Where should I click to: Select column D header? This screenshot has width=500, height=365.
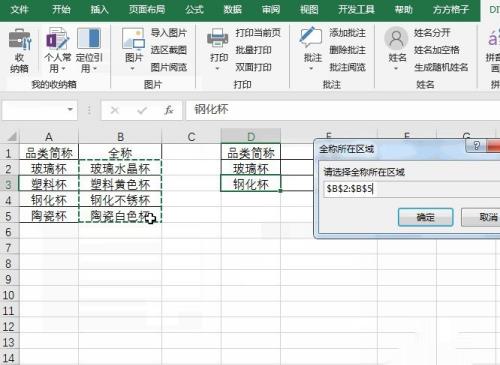pyautogui.click(x=251, y=137)
